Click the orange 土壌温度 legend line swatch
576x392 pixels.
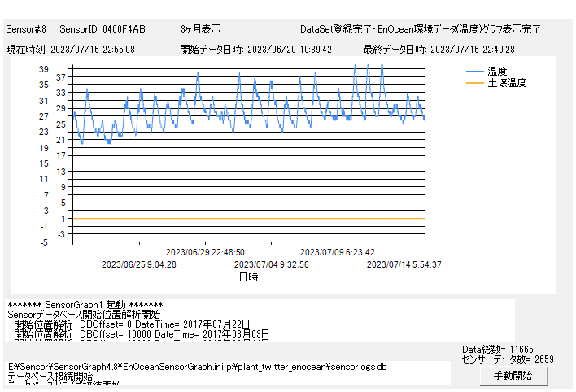475,83
